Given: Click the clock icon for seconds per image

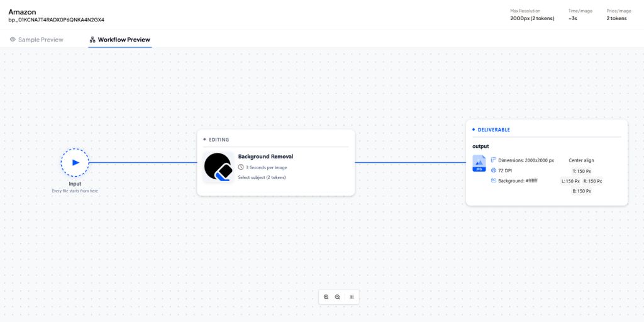Looking at the screenshot, I should coord(241,167).
